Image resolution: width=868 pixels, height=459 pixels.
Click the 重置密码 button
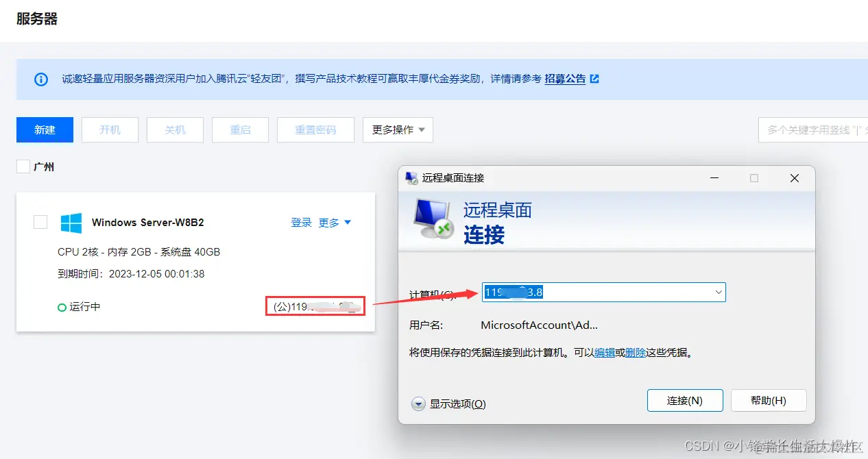click(x=315, y=129)
